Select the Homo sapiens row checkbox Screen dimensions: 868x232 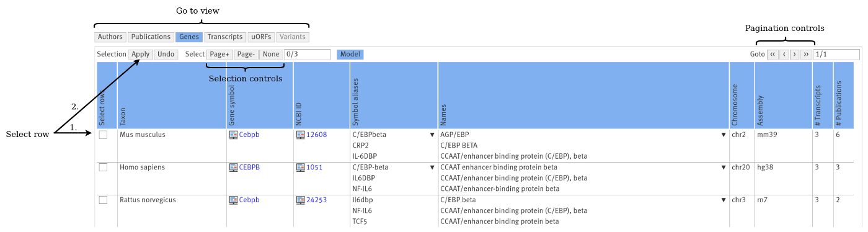point(103,167)
